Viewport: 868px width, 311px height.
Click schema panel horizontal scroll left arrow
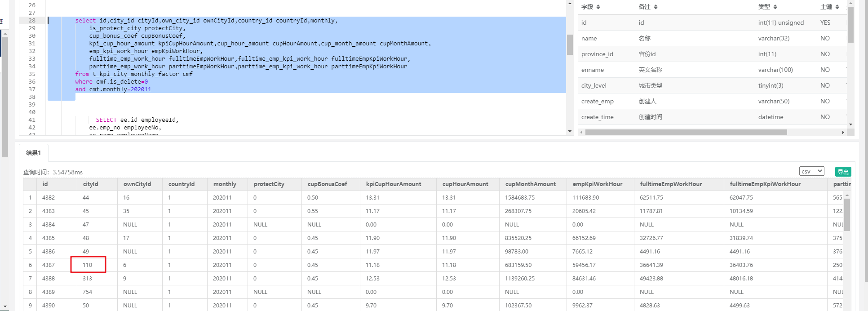click(x=582, y=133)
